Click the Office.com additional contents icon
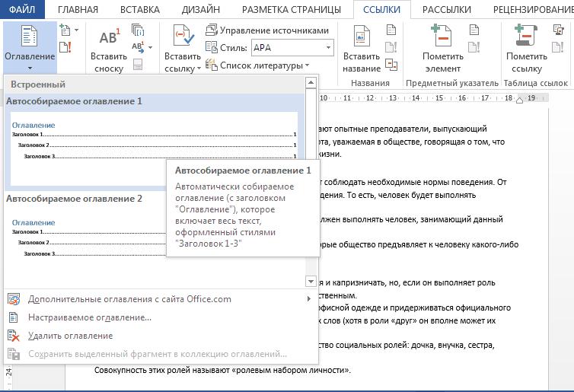The width and height of the screenshot is (574, 392). pos(14,299)
